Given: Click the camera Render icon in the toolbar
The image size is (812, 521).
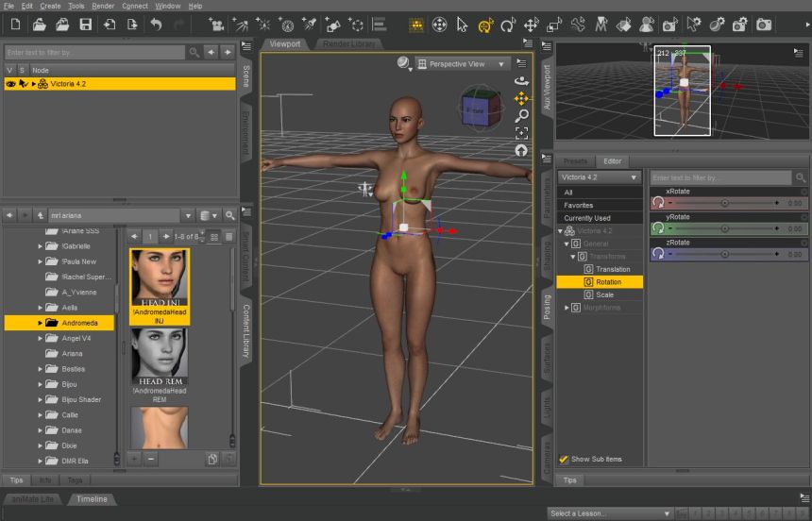Looking at the screenshot, I should tap(764, 24).
